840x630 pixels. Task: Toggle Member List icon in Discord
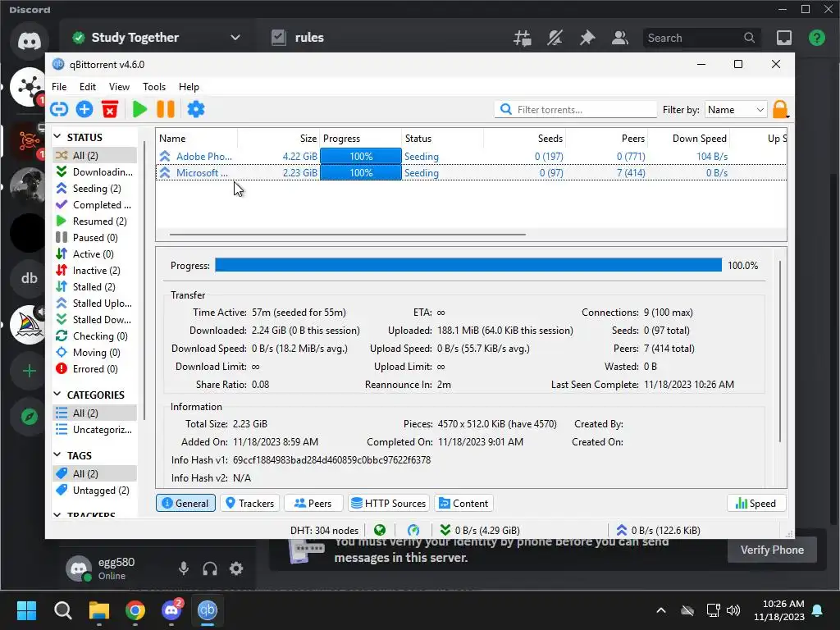click(620, 38)
